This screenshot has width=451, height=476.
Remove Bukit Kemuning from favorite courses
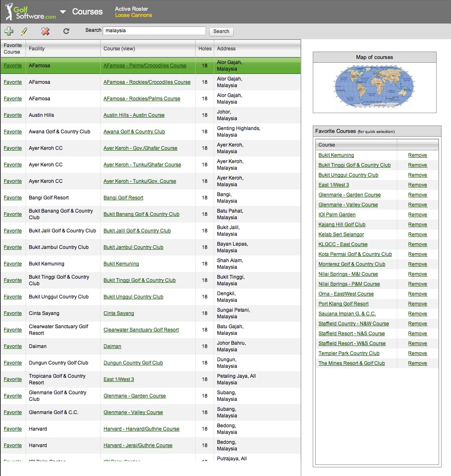(x=417, y=155)
